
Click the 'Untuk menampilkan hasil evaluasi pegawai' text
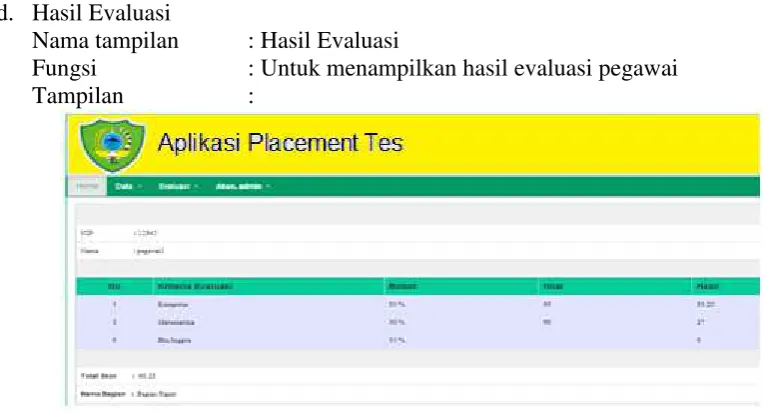(469, 68)
